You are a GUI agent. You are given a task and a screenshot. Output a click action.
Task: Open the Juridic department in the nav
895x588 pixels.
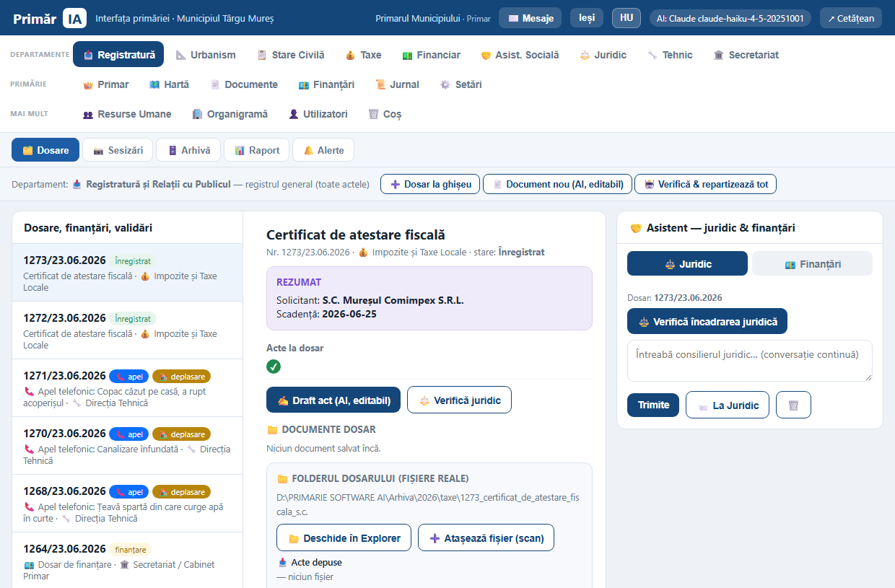[603, 55]
